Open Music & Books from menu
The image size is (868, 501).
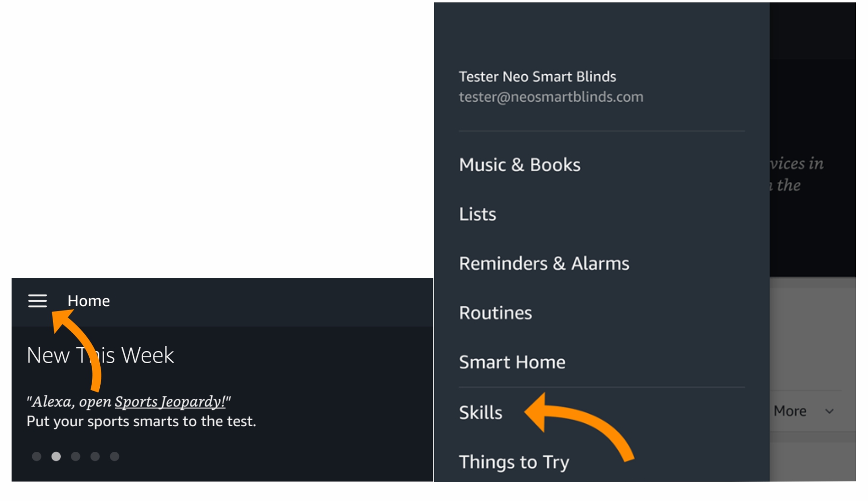(x=519, y=165)
